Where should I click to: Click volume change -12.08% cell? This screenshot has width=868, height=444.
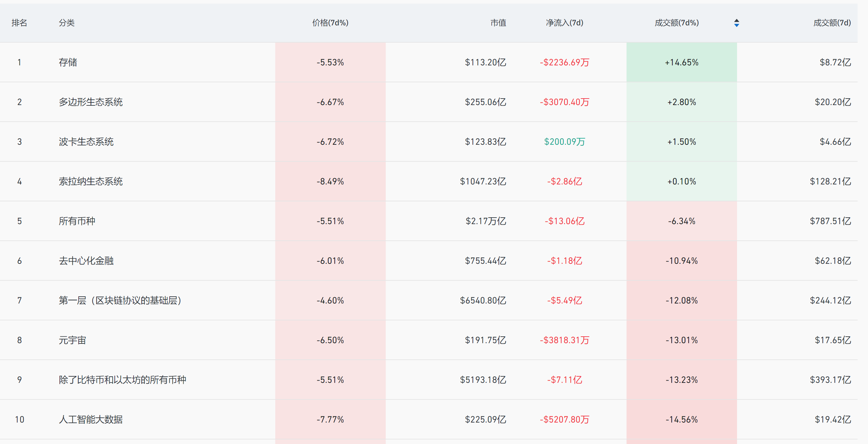682,300
